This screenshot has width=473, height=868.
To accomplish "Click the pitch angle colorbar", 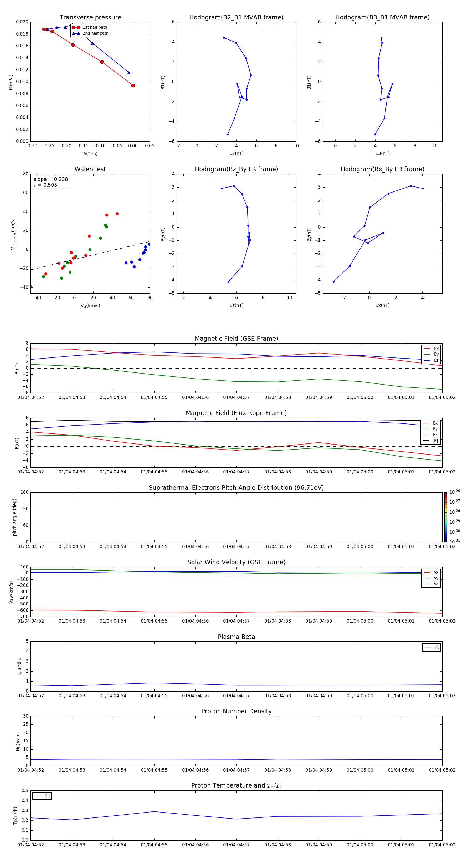I will click(446, 517).
